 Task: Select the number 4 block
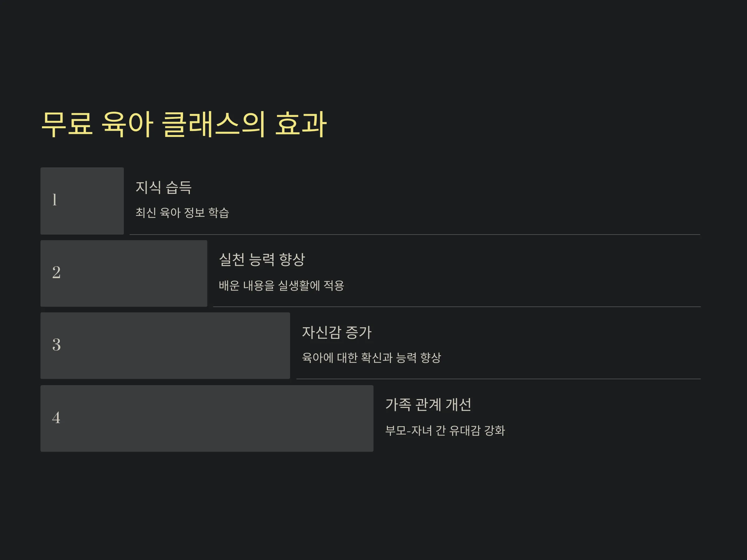pos(207,418)
